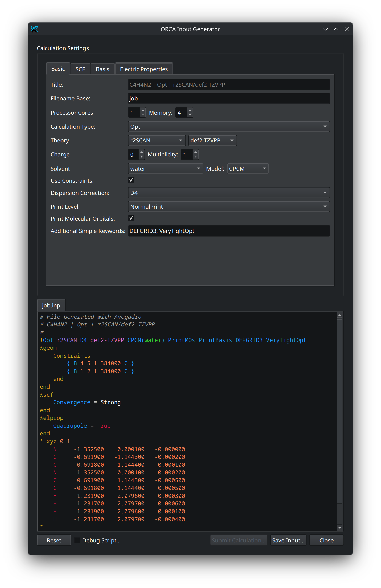This screenshot has height=588, width=381.
Task: Click the Processor Cores value field
Action: tap(134, 113)
